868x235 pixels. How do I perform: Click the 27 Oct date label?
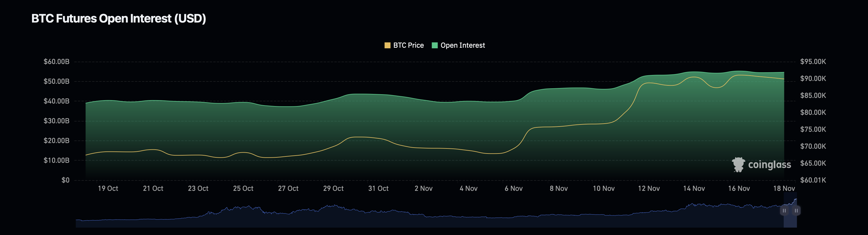click(x=288, y=188)
